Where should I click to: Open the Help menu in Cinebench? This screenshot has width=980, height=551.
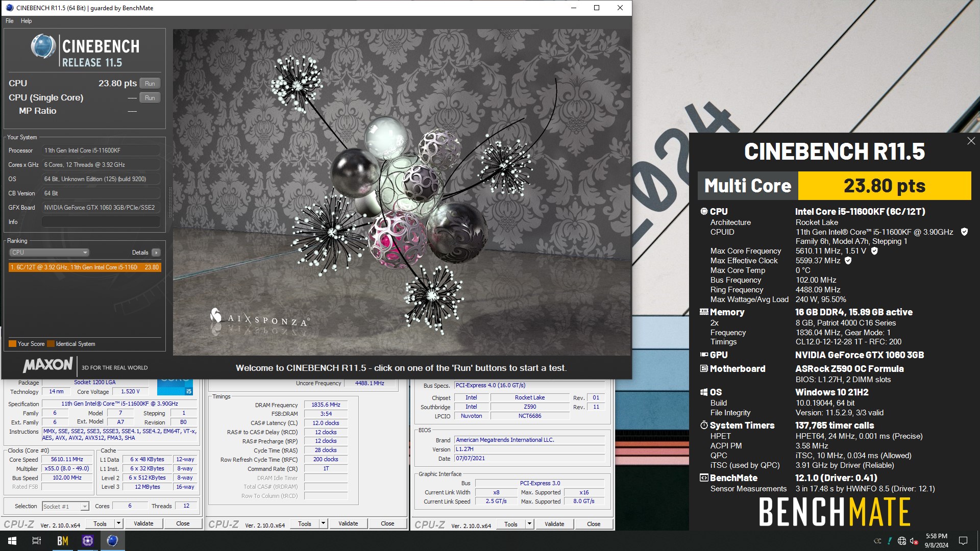tap(26, 21)
